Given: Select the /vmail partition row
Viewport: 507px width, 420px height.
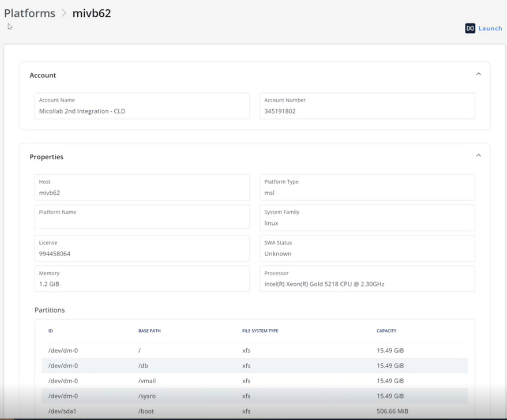Looking at the screenshot, I should pos(255,381).
